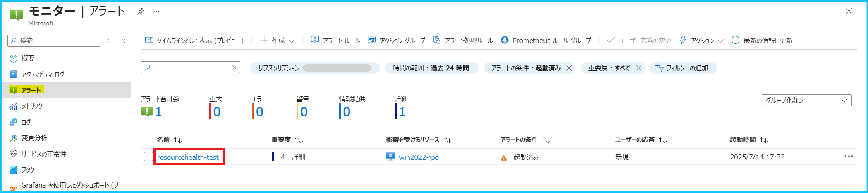
Task: Open アラート ルール from the toolbar
Action: coord(335,40)
